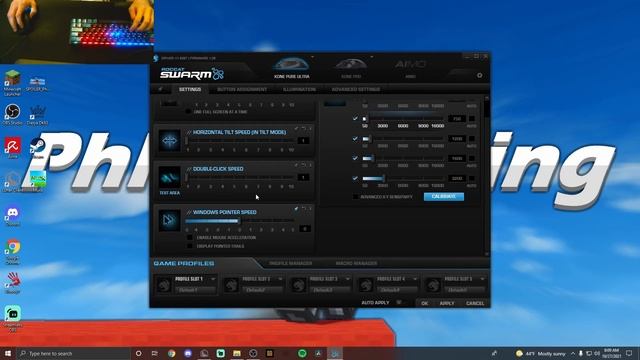
Task: Open Swarm settings gear icon
Action: pos(480,76)
